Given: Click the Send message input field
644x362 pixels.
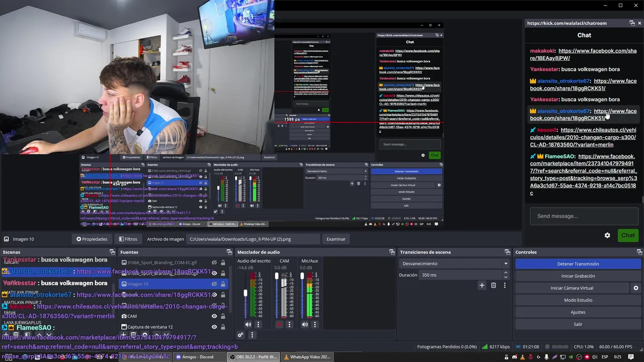Looking at the screenshot, I should point(584,216).
